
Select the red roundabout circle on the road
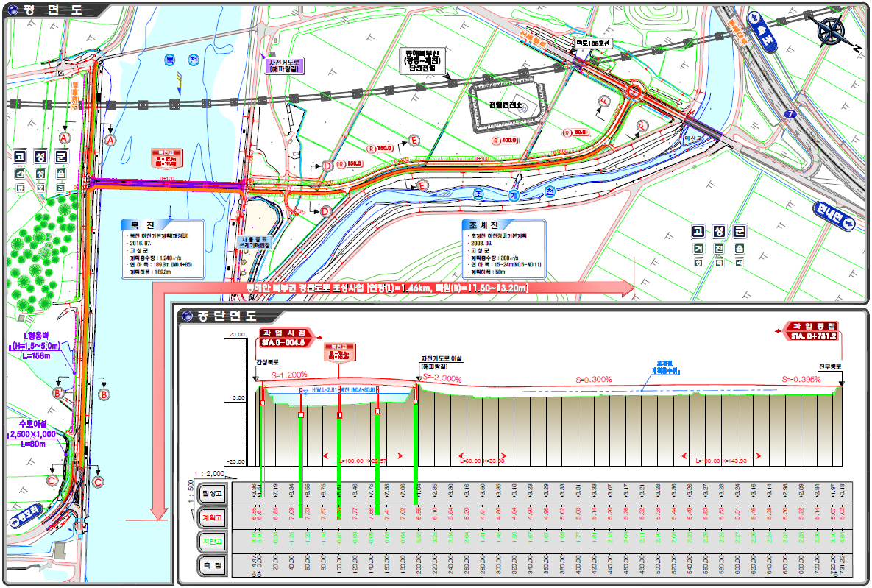[x=634, y=91]
